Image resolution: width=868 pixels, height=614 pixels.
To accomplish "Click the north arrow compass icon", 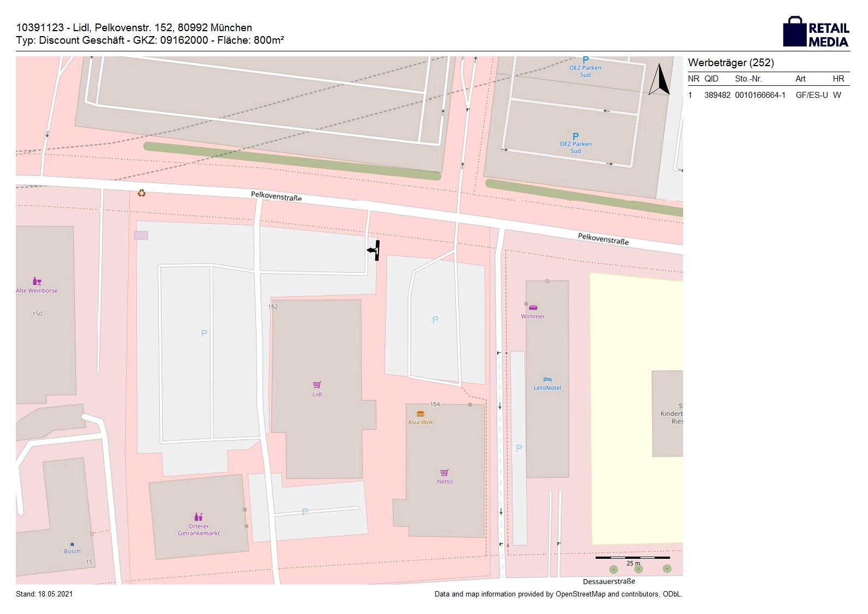I will pyautogui.click(x=660, y=80).
